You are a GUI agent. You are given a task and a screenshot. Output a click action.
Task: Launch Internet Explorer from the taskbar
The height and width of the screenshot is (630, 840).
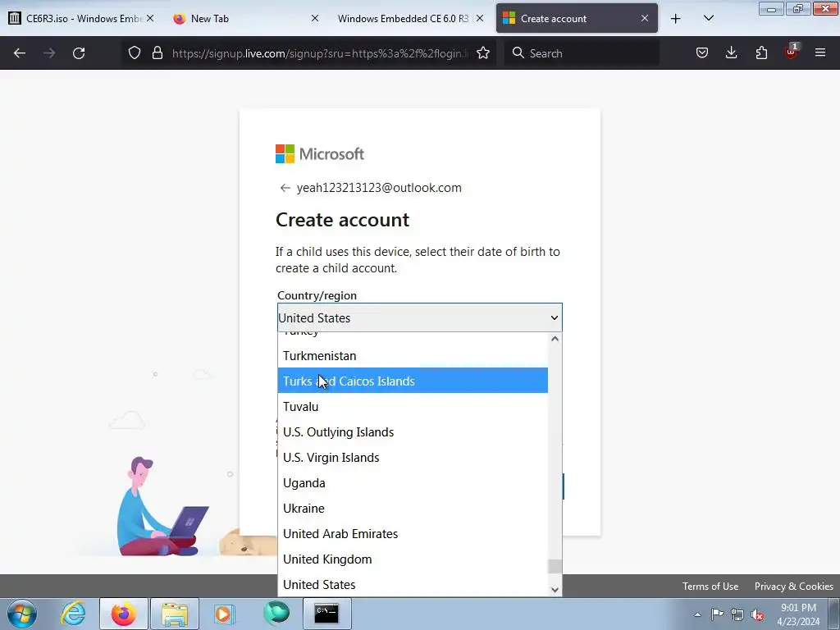tap(73, 614)
